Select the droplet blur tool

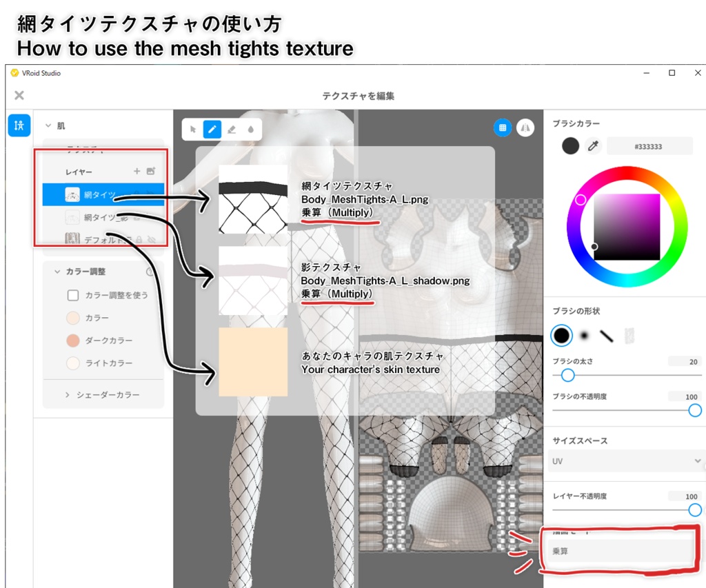click(250, 129)
